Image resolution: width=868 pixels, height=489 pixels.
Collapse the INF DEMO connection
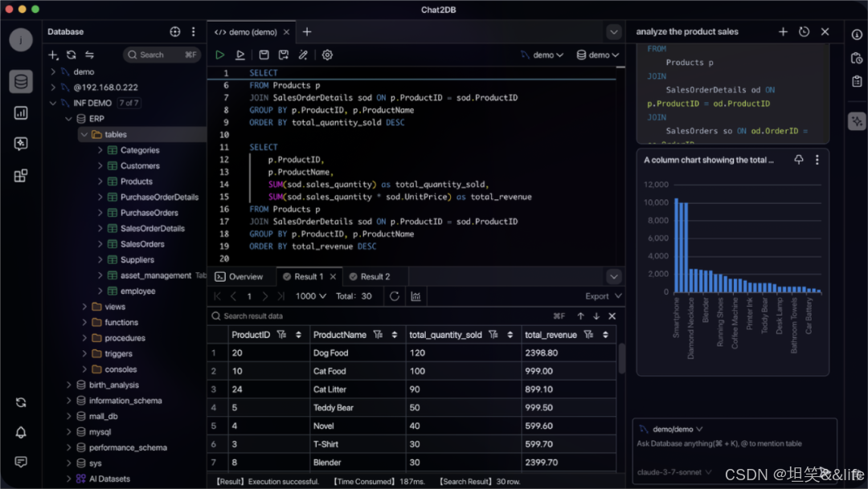pos(53,103)
